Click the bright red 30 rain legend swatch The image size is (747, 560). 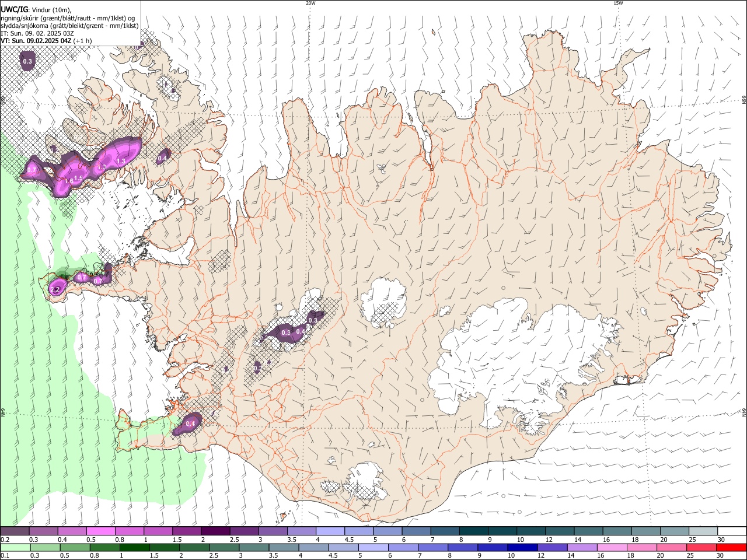(x=731, y=548)
